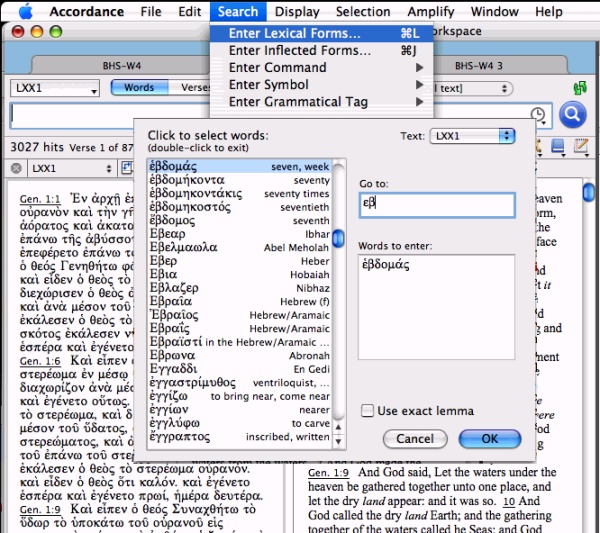Select ἑβδομήκοντα 'seventy' in list
The image size is (600, 533).
click(240, 180)
